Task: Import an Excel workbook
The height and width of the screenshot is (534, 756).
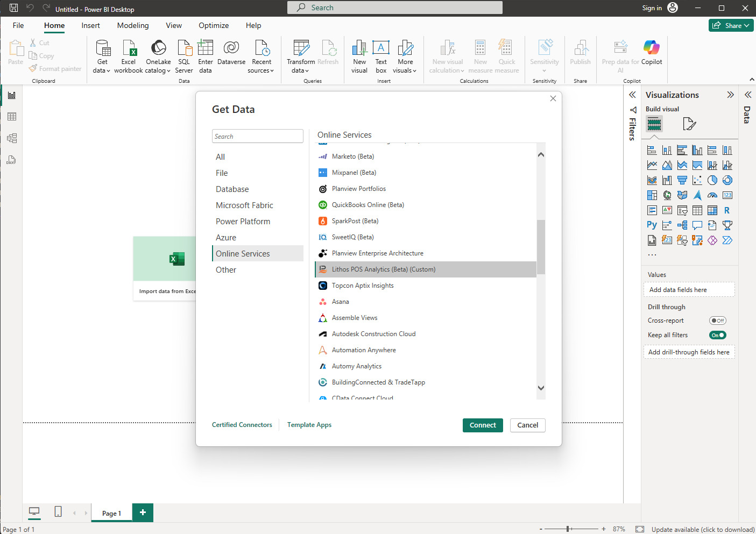Action: tap(129, 56)
